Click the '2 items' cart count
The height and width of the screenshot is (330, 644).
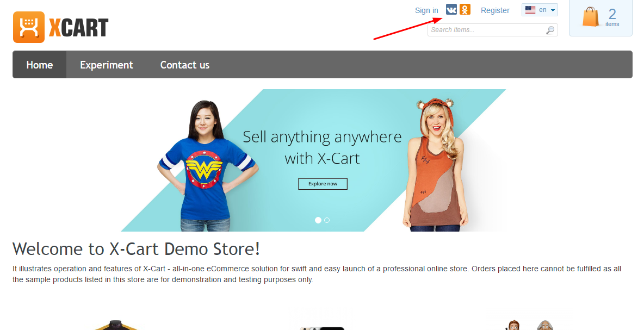coord(612,17)
